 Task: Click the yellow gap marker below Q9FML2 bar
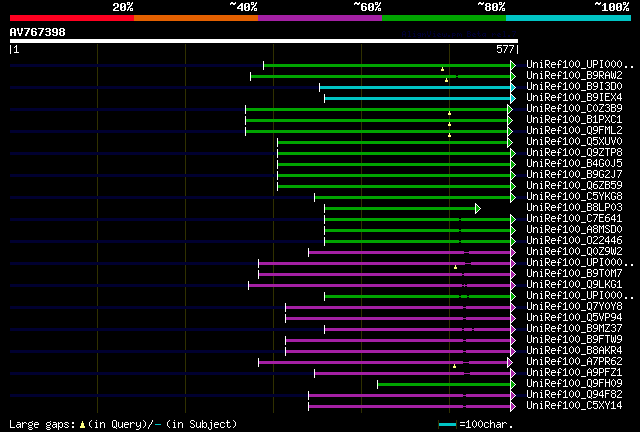(x=449, y=135)
